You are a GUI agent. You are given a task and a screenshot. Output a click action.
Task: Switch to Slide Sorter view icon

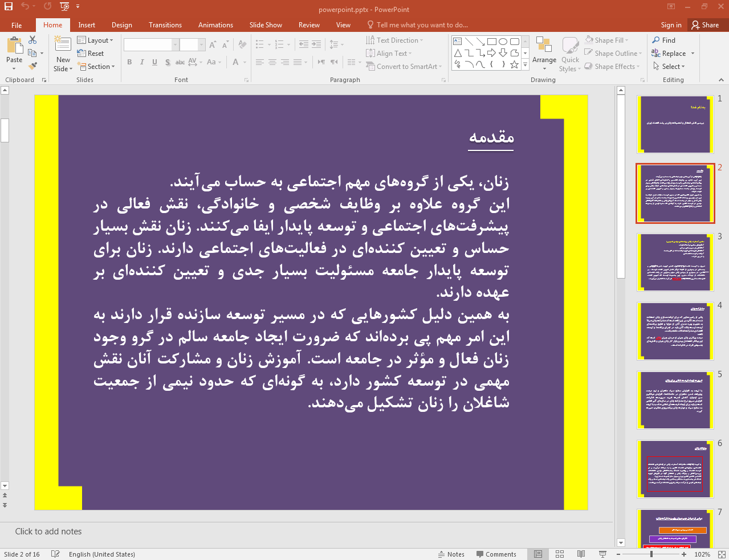point(560,554)
